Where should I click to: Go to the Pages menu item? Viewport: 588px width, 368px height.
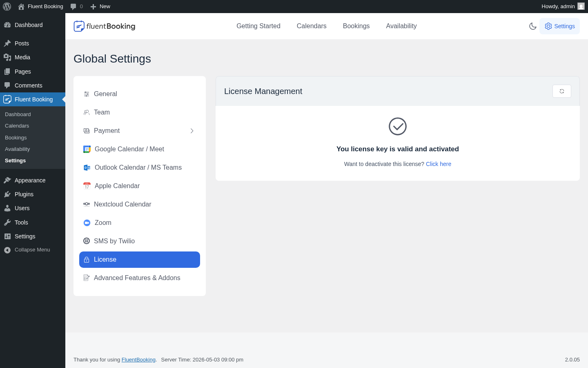(x=33, y=72)
